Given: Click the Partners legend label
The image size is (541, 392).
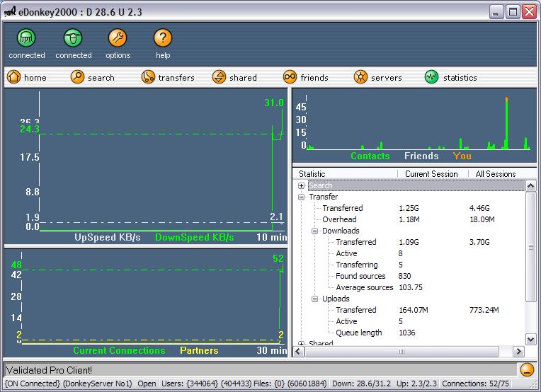Looking at the screenshot, I should pyautogui.click(x=199, y=351).
